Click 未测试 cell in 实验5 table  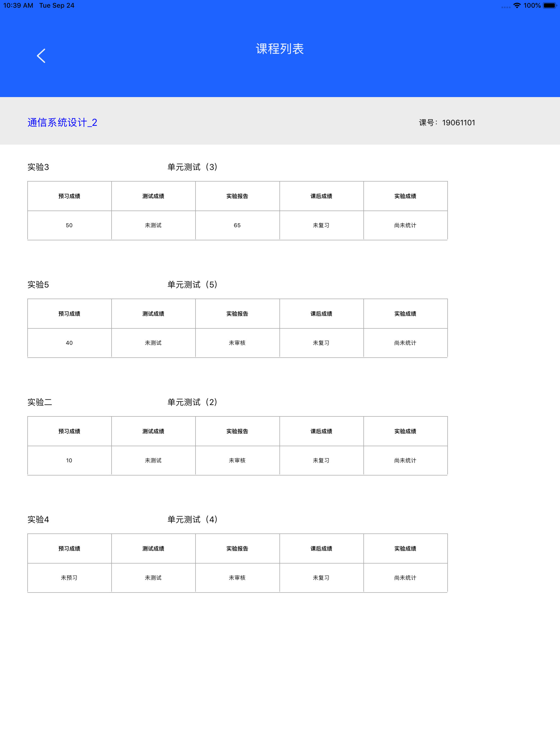pyautogui.click(x=153, y=343)
